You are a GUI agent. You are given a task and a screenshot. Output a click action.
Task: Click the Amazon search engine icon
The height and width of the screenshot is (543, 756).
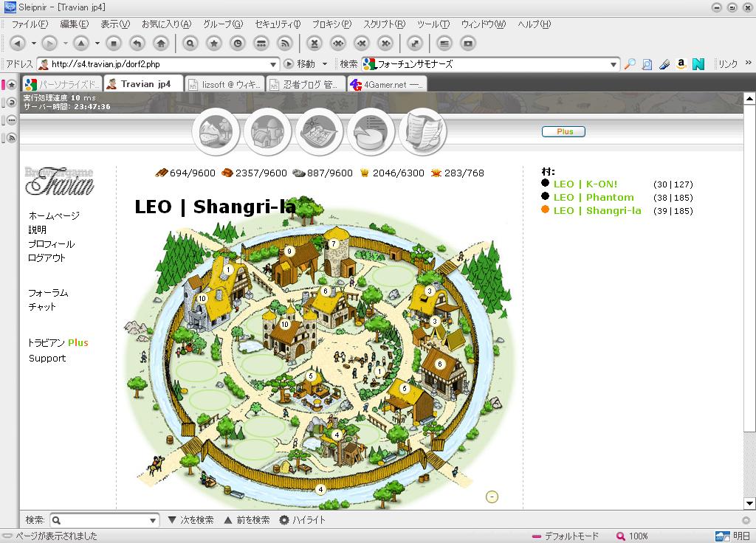pos(681,63)
